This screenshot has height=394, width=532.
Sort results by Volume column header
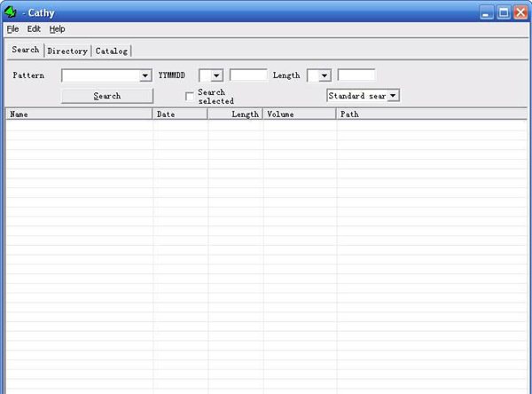click(300, 114)
